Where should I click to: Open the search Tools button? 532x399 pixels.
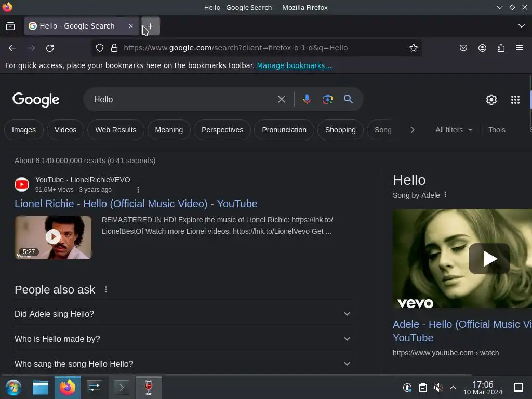click(x=497, y=130)
